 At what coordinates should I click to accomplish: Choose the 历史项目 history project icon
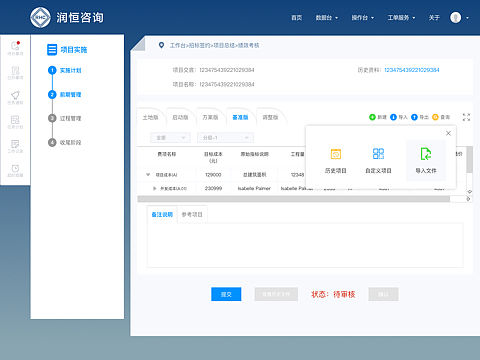click(336, 154)
